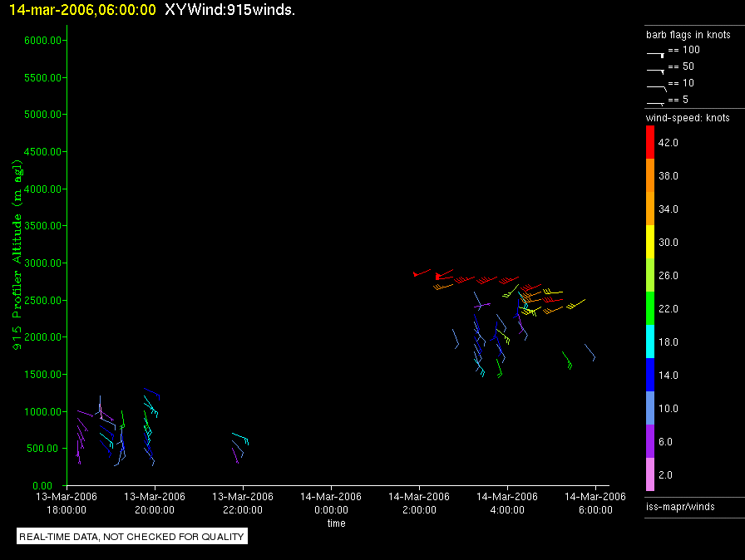Click the '2.0' color scale value
This screenshot has height=560, width=745.
coord(665,474)
